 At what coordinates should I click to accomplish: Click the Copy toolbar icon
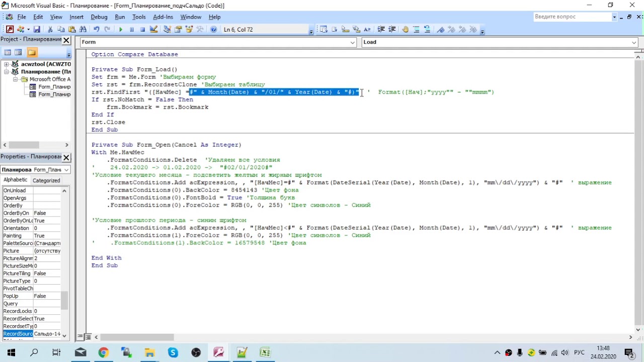[x=61, y=30]
